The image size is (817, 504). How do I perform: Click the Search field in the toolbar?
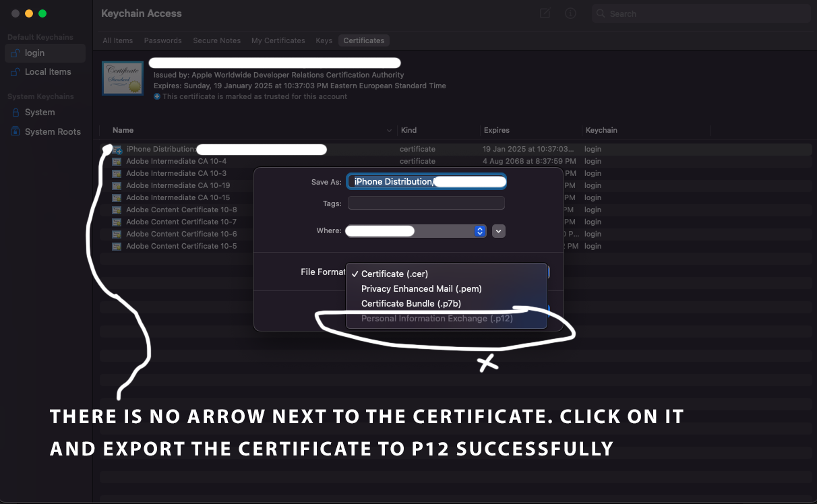click(701, 13)
